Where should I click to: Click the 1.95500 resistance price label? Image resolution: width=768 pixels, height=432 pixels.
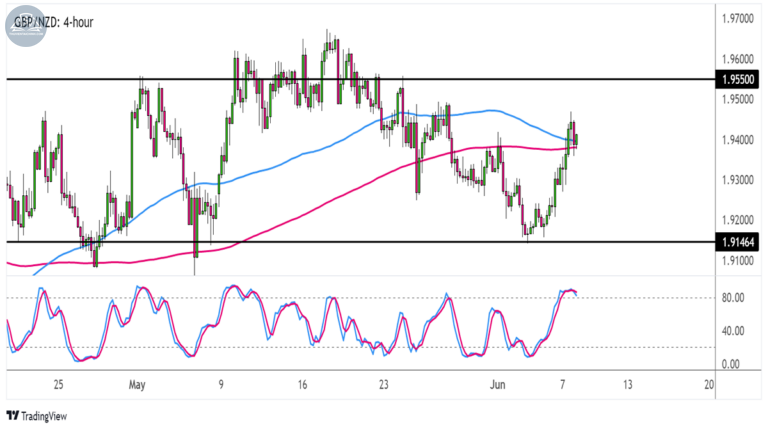[x=737, y=79]
